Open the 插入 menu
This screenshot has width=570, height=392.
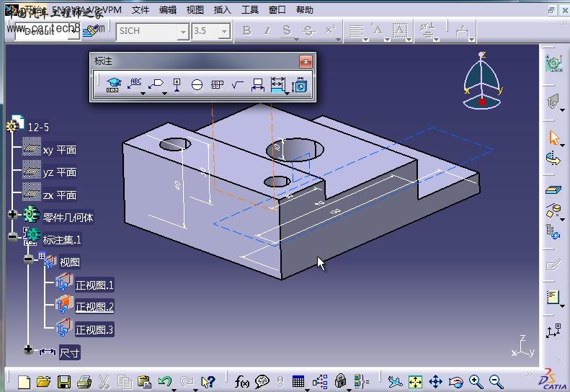click(x=223, y=10)
